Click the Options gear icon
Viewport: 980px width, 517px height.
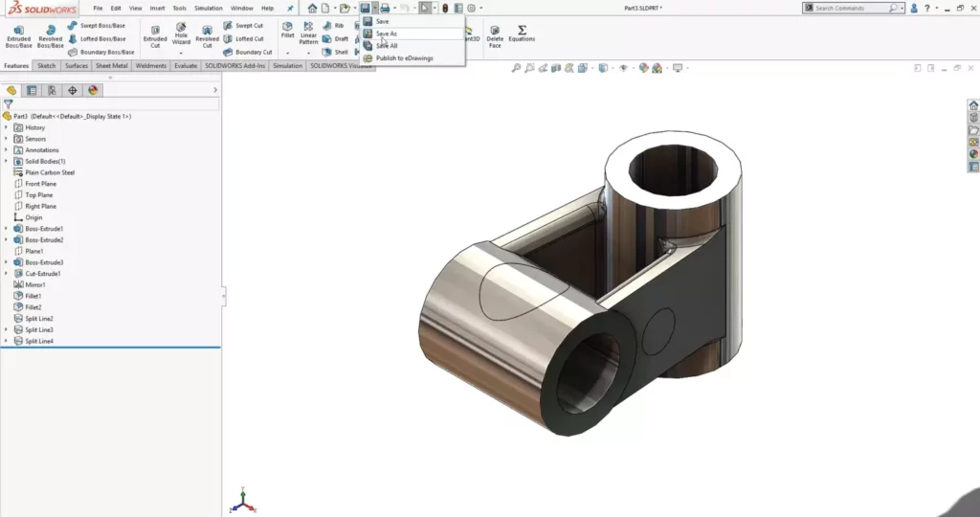click(471, 8)
